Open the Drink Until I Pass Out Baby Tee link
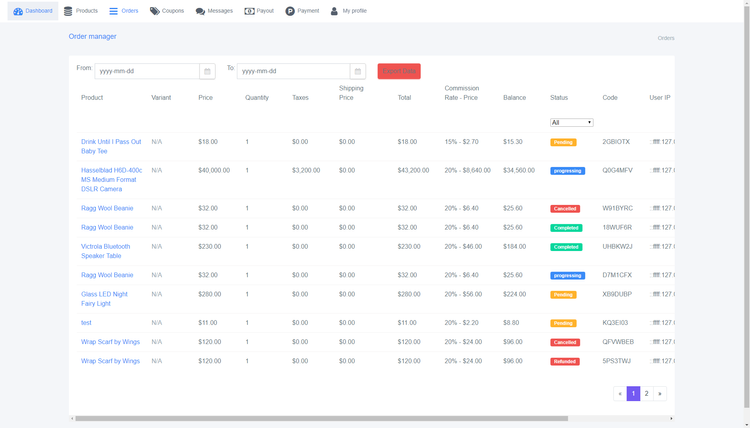 pos(111,146)
